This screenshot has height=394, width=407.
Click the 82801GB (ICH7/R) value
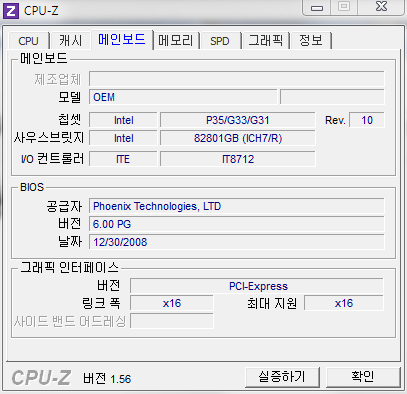[x=238, y=138]
